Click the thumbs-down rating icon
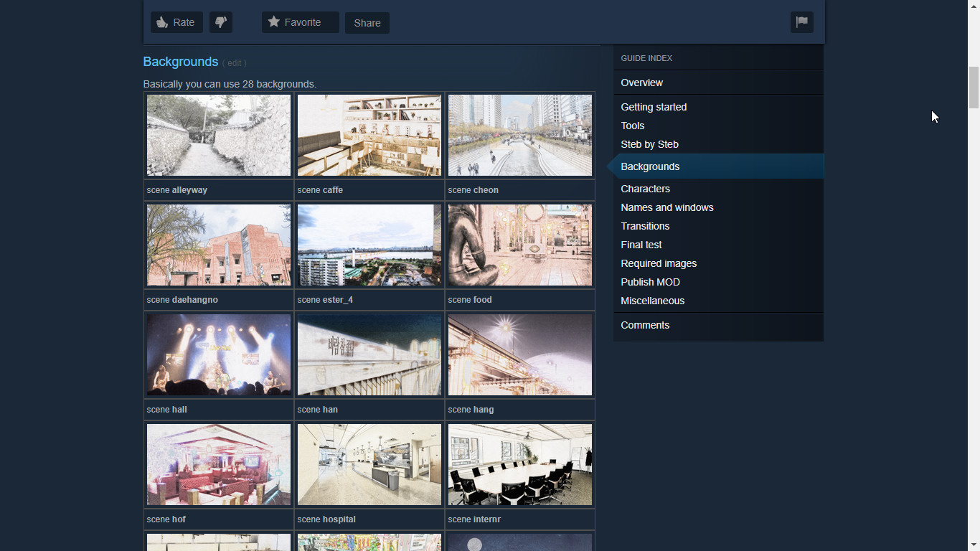This screenshot has height=551, width=980. (221, 22)
